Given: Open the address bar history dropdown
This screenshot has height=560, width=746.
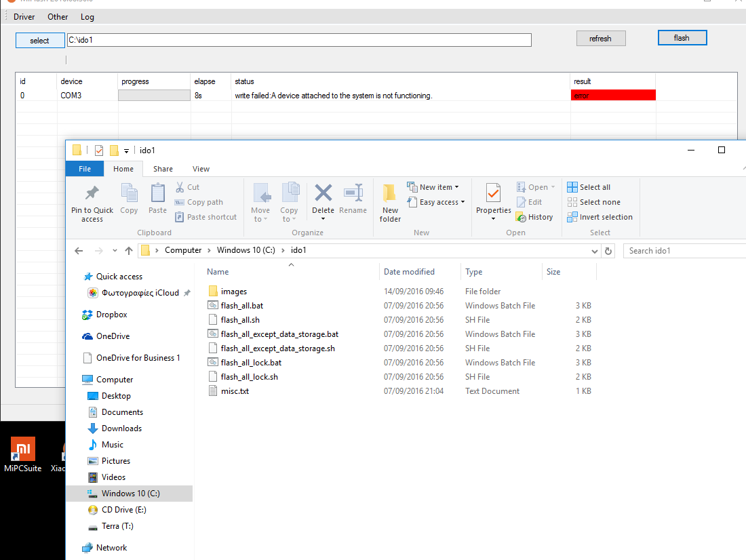Looking at the screenshot, I should [595, 251].
